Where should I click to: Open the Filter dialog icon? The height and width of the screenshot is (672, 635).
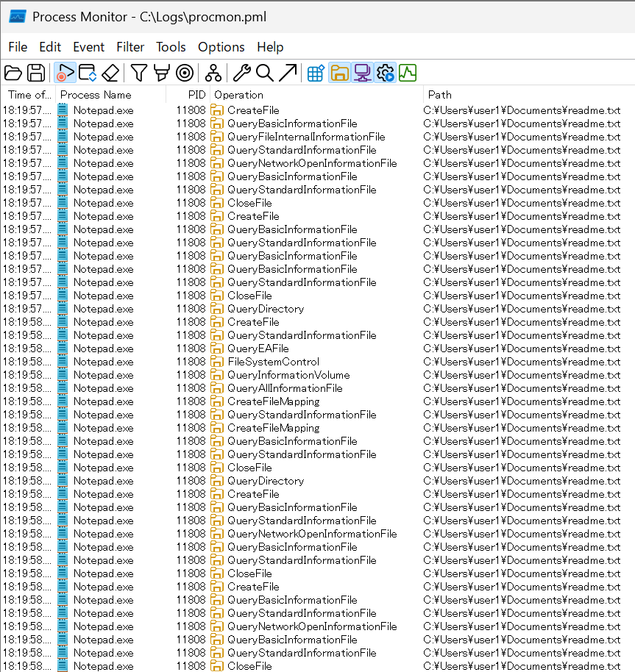coord(138,73)
